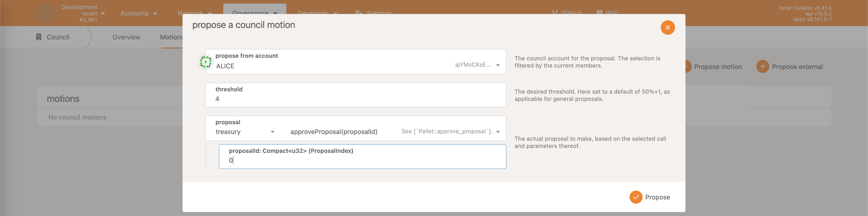
Task: Click the Wiki book icon
Action: 600,13
